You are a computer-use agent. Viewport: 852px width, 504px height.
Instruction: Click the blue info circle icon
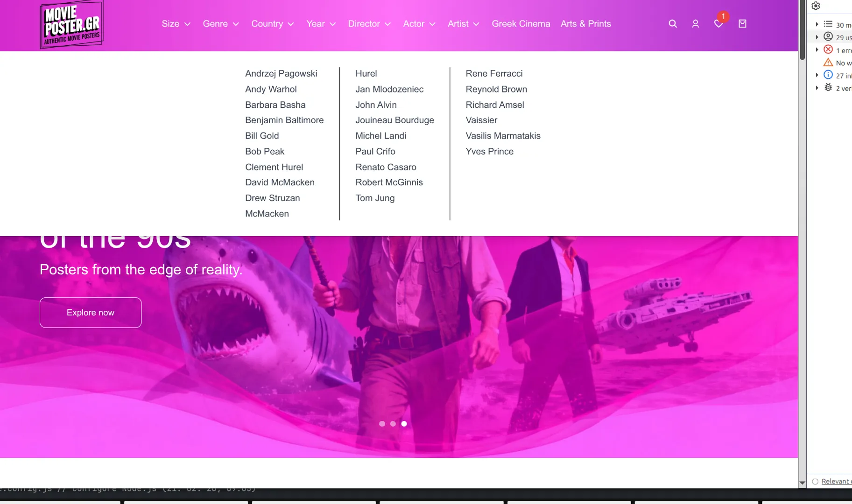coord(828,75)
